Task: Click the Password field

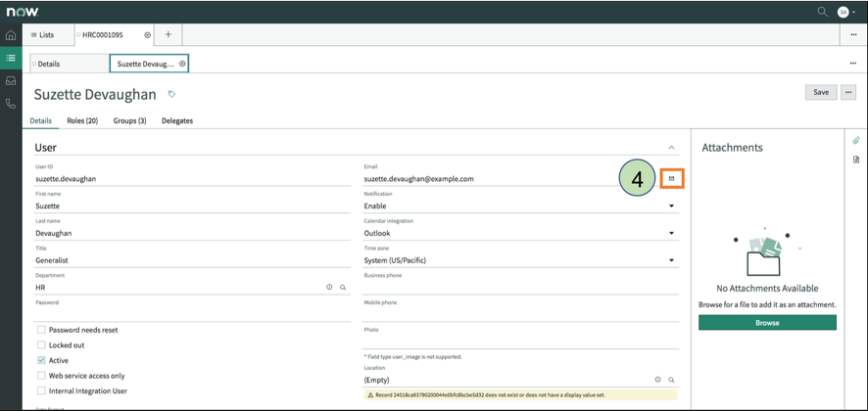Action: (x=192, y=314)
